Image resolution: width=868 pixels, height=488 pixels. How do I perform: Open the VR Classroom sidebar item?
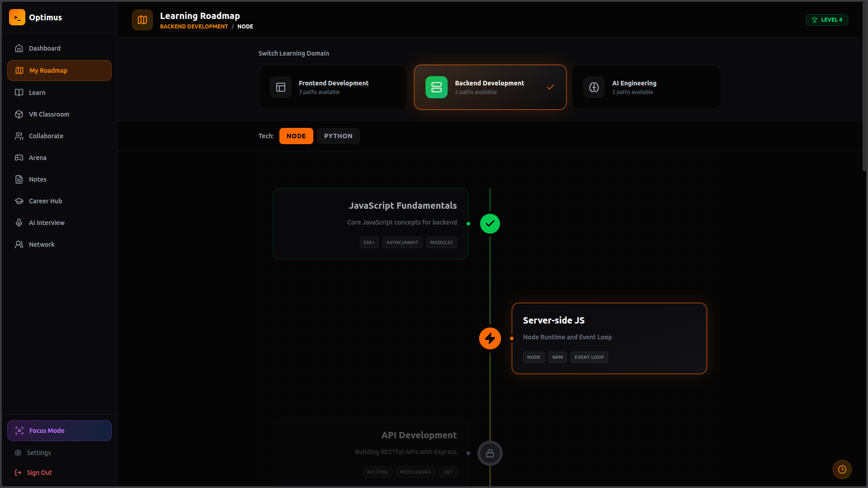[x=49, y=114]
